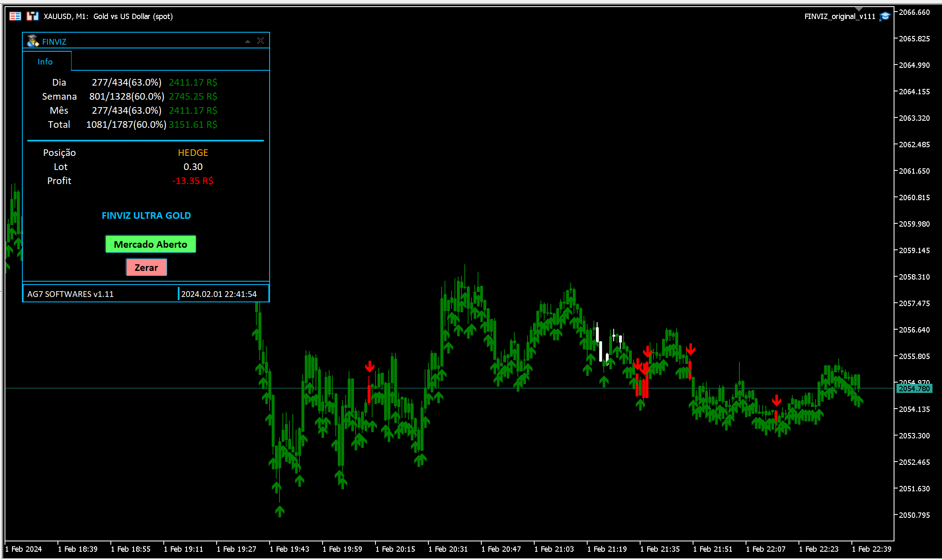Click the FINVIZ ULTRA GOLD label

[x=146, y=215]
